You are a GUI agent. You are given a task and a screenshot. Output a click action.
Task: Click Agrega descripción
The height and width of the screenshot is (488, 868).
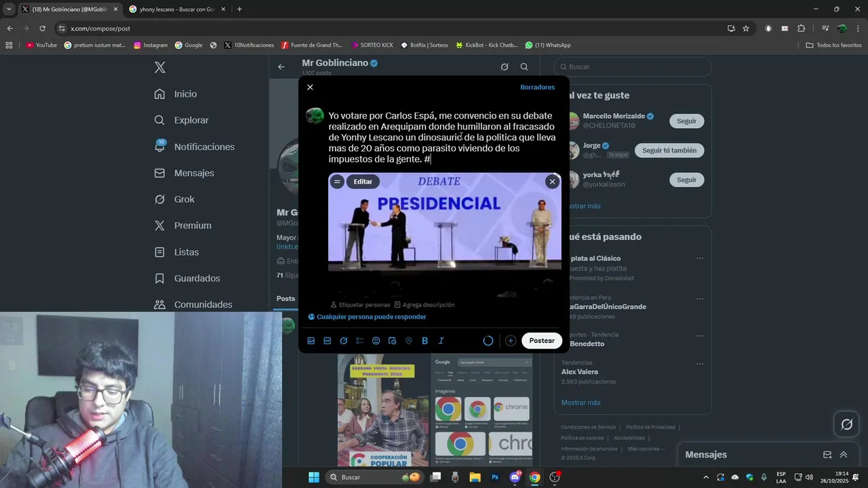(425, 305)
